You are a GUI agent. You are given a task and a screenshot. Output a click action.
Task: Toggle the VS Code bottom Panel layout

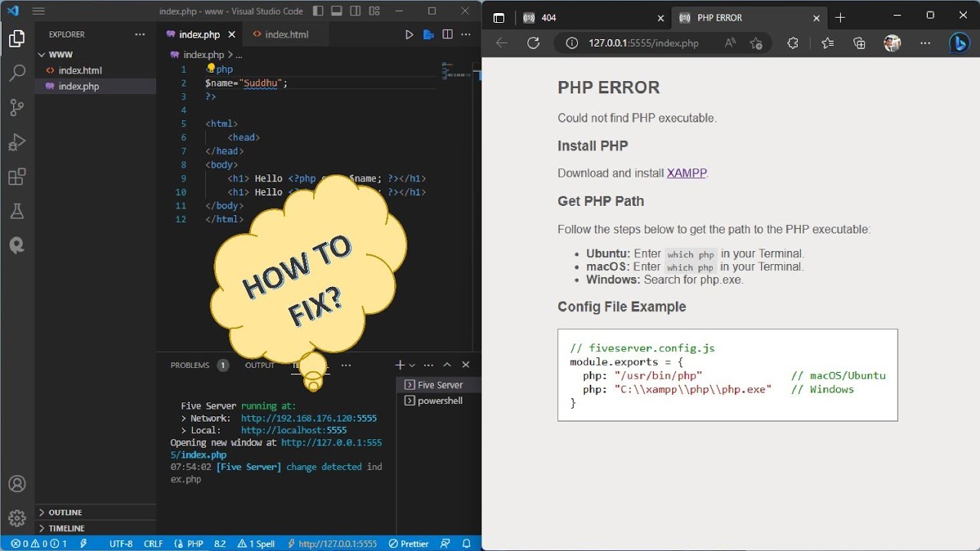pos(337,11)
